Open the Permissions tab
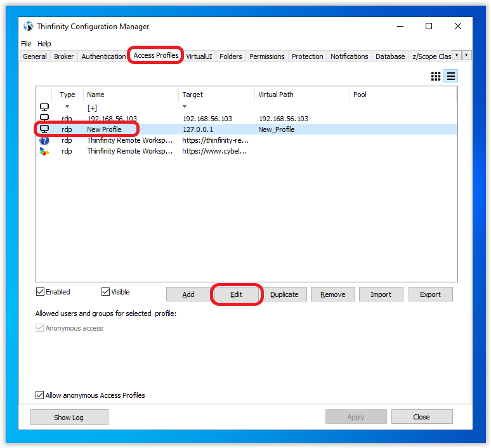This screenshot has width=491, height=448. [267, 56]
